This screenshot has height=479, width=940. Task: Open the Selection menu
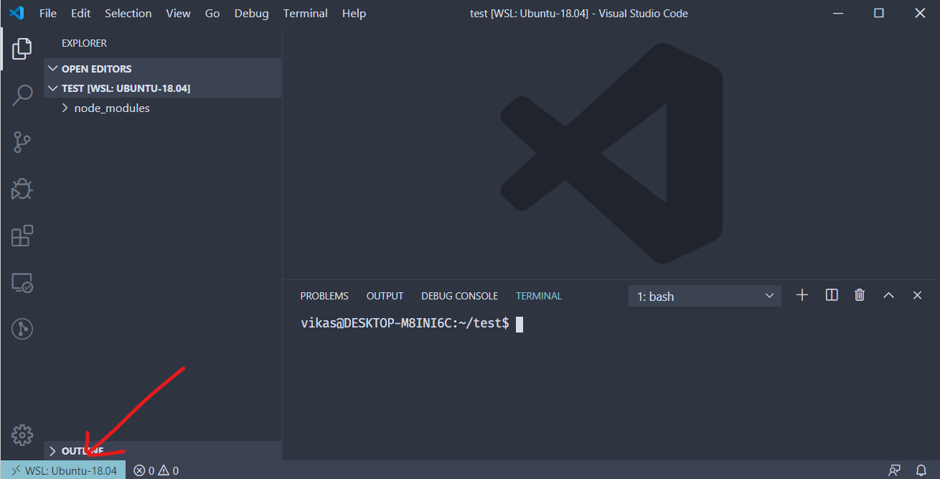[x=128, y=13]
